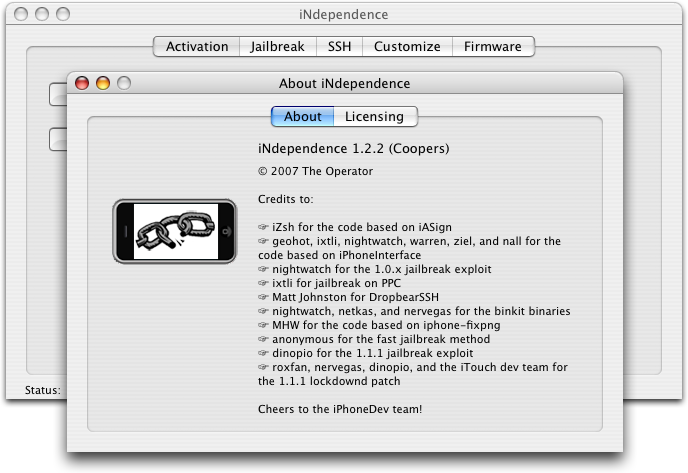Show the Firmware tab
The height and width of the screenshot is (473, 688).
coord(492,47)
